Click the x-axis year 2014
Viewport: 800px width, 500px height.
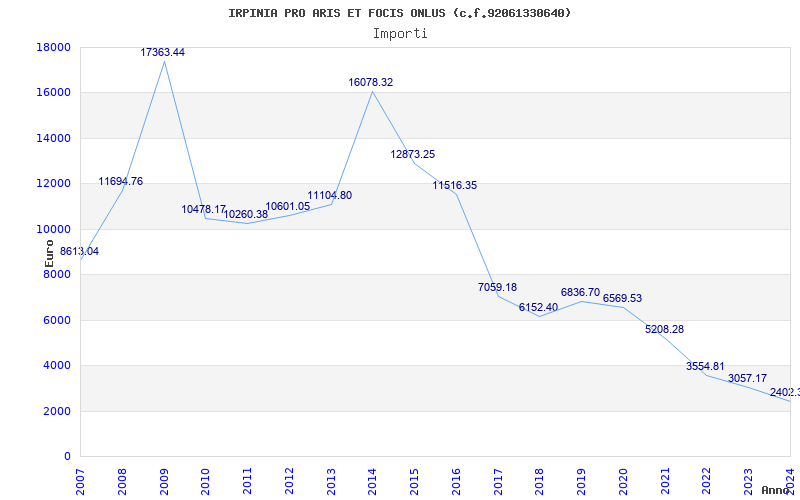click(x=372, y=482)
